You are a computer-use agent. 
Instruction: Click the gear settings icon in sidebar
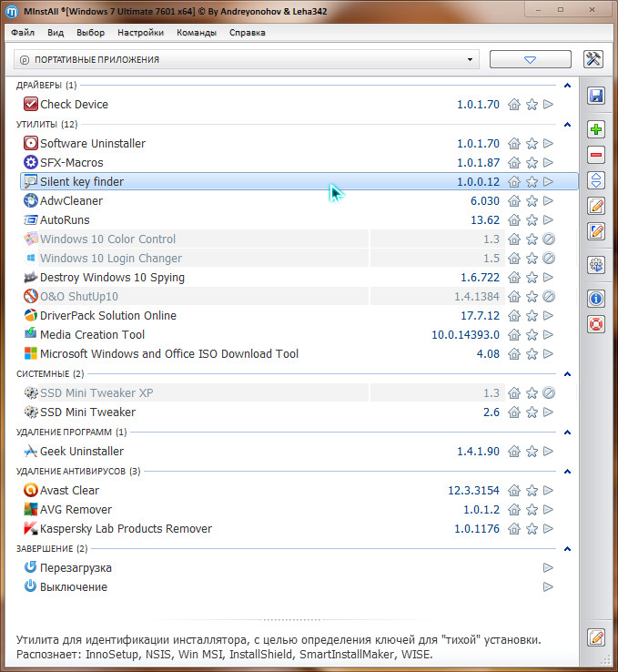(596, 265)
